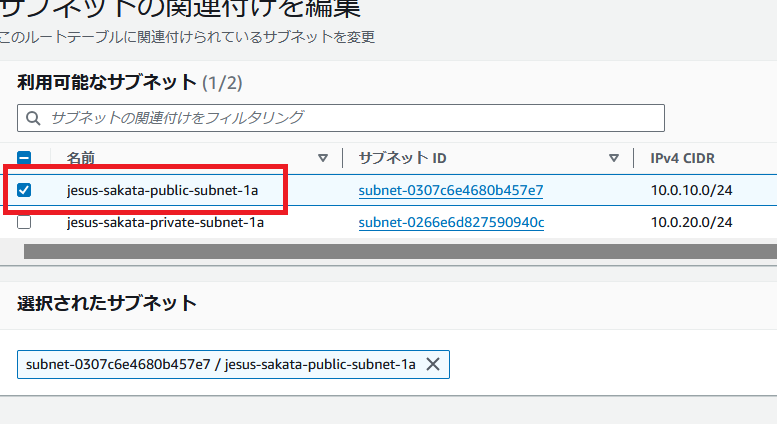Click the 名前 column header label
The image size is (777, 424).
pos(81,159)
